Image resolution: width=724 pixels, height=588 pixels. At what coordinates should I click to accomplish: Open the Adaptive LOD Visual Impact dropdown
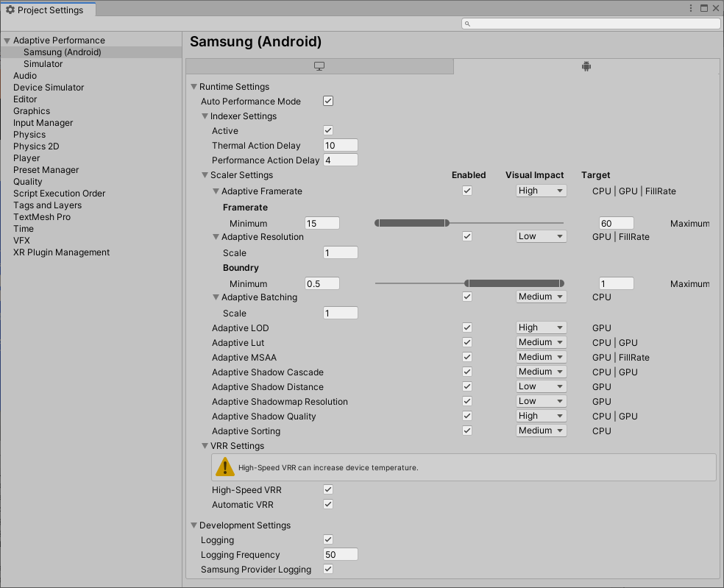(x=541, y=327)
